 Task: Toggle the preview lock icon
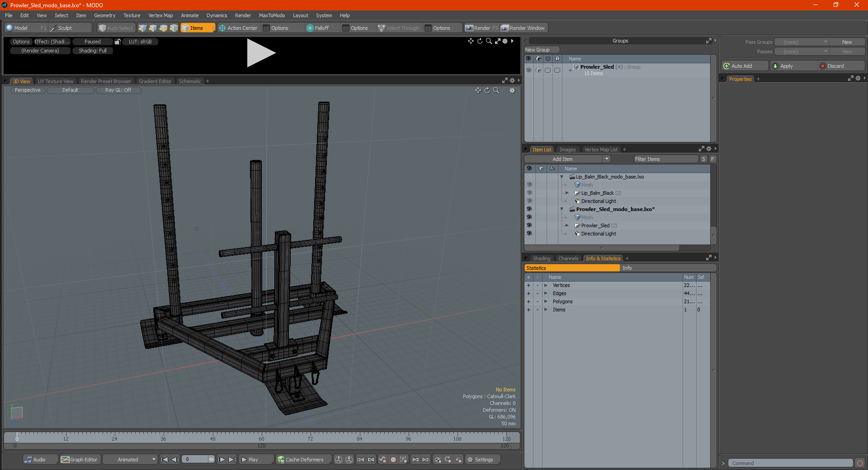(118, 42)
